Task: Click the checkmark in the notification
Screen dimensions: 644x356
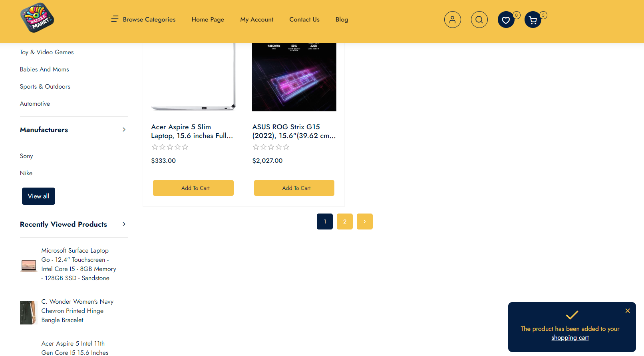Action: (572, 315)
